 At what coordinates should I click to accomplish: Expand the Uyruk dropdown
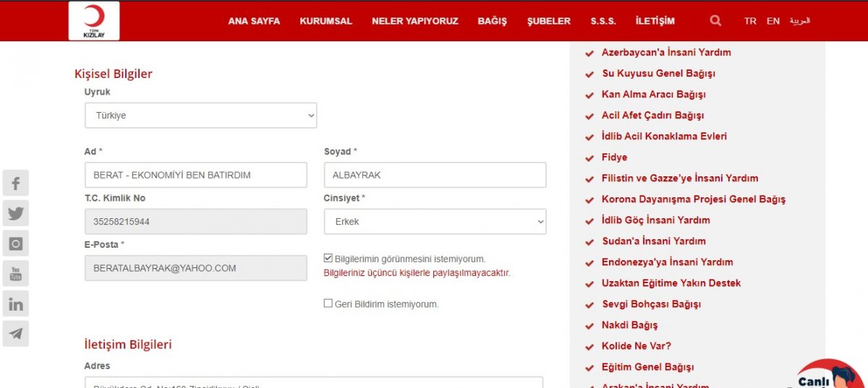[x=200, y=116]
